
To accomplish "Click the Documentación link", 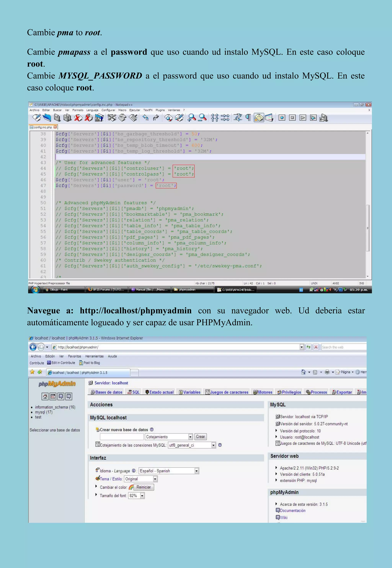I will point(292,511).
